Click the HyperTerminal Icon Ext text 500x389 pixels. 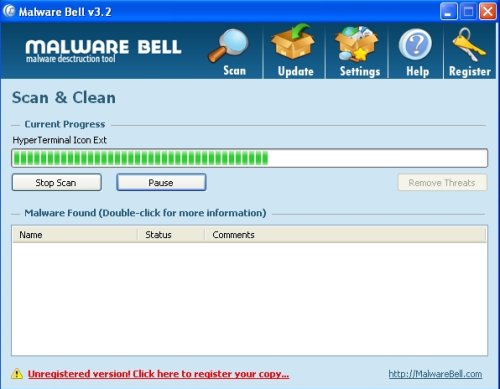[60, 140]
